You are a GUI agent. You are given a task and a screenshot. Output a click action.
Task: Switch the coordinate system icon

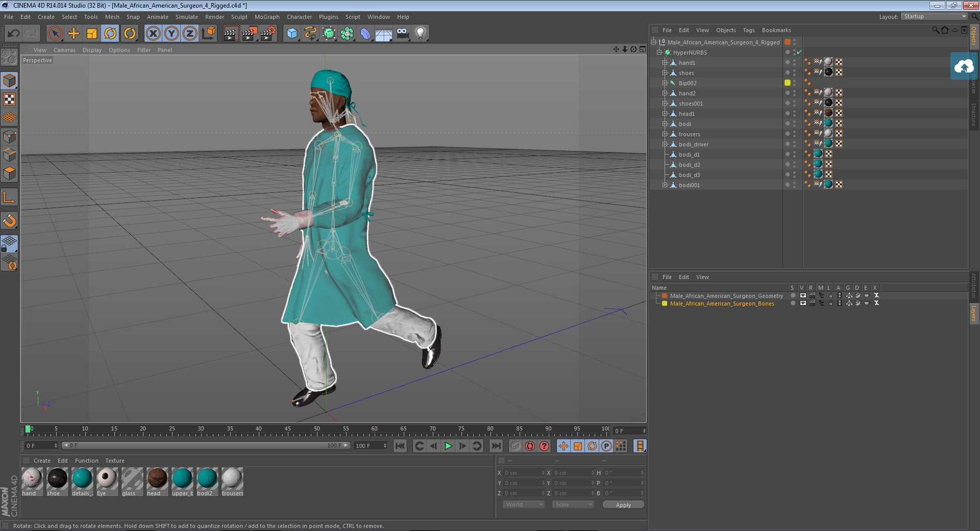(x=208, y=34)
